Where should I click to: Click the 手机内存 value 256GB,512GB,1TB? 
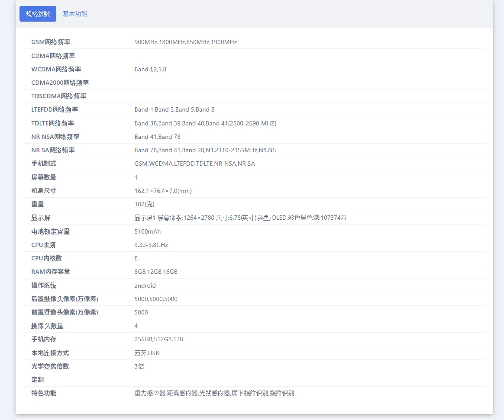pyautogui.click(x=158, y=339)
